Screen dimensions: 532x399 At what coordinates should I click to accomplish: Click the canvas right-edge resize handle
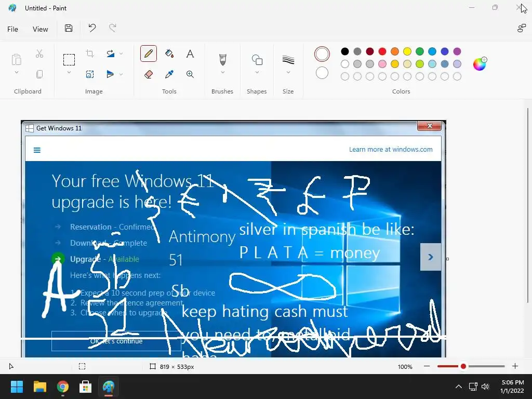pos(447,259)
